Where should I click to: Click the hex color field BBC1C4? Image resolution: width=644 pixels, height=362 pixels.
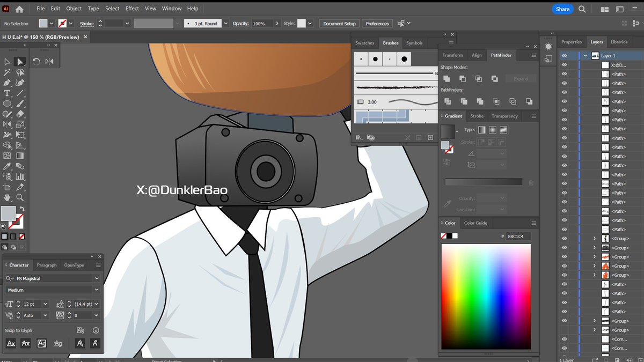tap(518, 237)
